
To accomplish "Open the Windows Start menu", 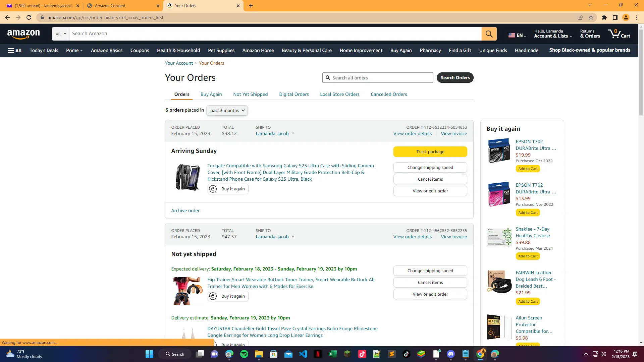I will pos(149,354).
